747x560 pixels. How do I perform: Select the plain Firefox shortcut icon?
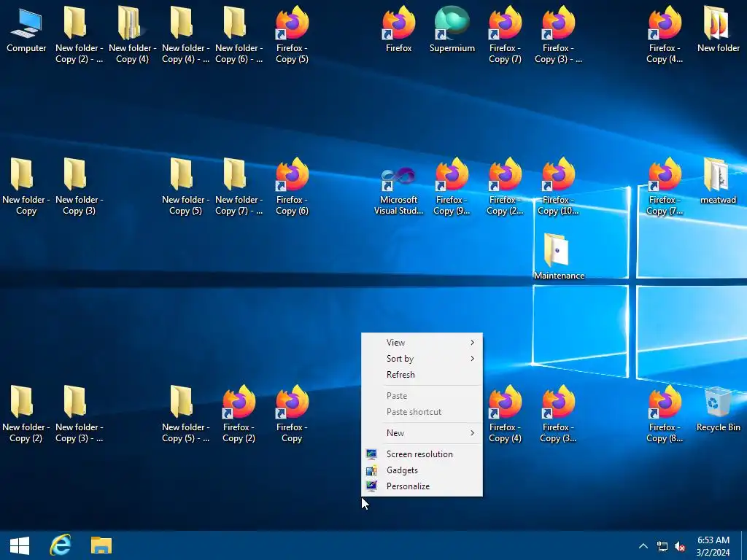399,29
